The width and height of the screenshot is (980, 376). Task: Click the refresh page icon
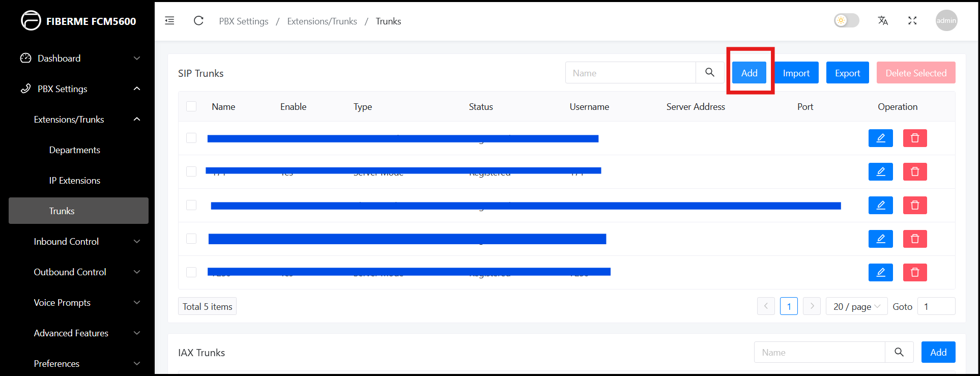[x=198, y=21]
